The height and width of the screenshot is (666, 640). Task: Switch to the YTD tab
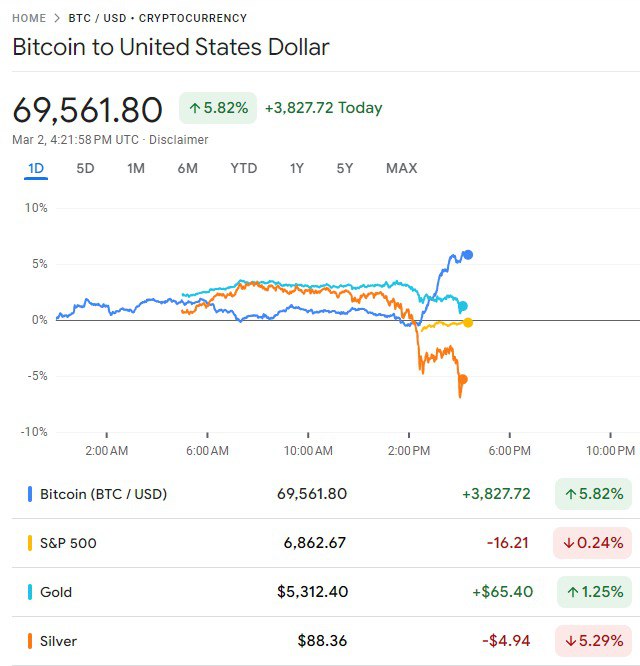[243, 168]
